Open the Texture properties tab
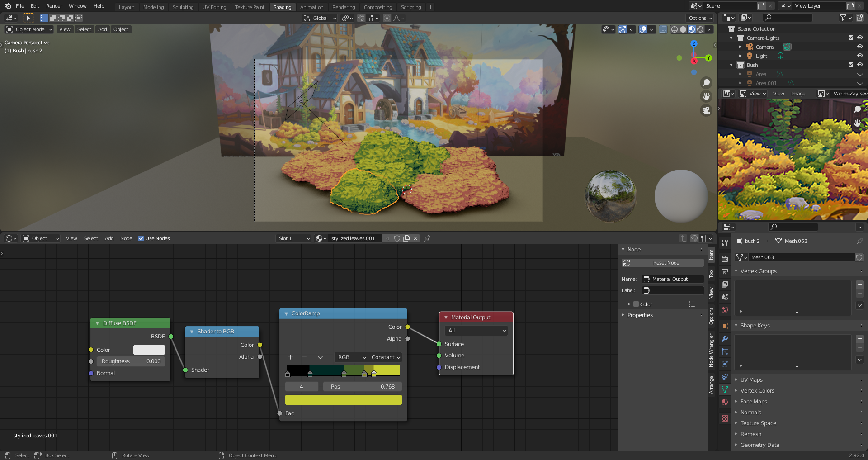 [725, 418]
